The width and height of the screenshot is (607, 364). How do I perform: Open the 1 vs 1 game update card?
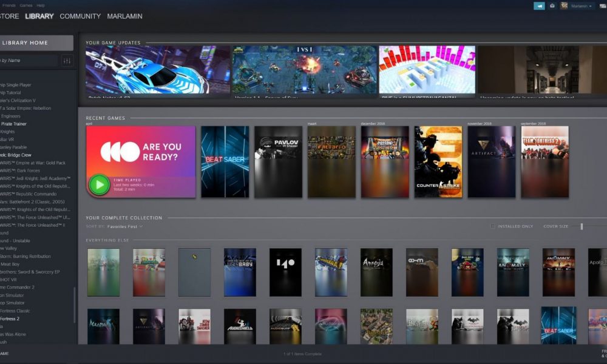coord(304,72)
